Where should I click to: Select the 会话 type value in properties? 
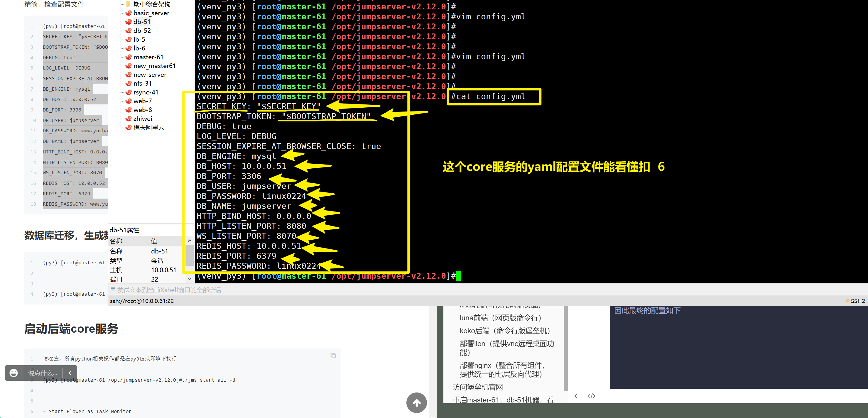tap(157, 261)
